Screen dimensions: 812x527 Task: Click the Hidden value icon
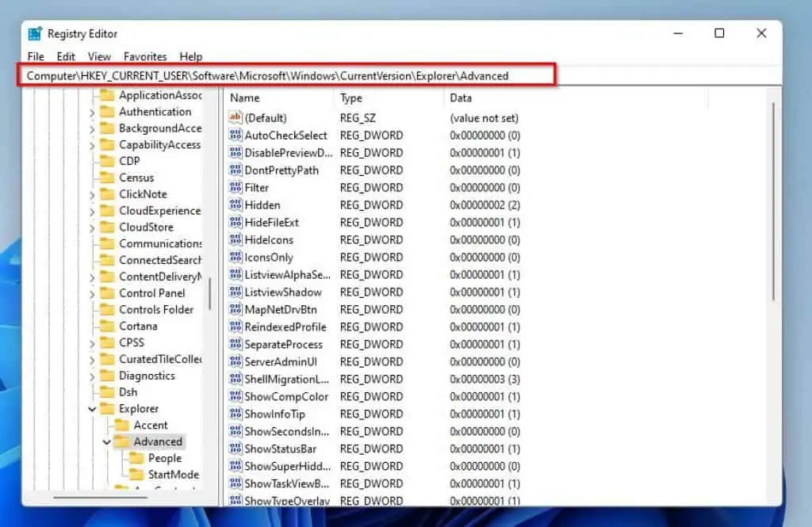(x=235, y=204)
